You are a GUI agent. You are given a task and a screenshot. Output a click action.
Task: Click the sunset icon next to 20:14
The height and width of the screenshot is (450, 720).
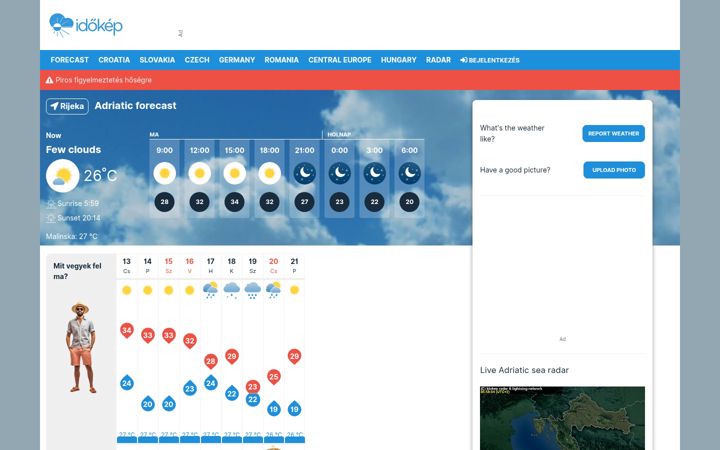[51, 219]
